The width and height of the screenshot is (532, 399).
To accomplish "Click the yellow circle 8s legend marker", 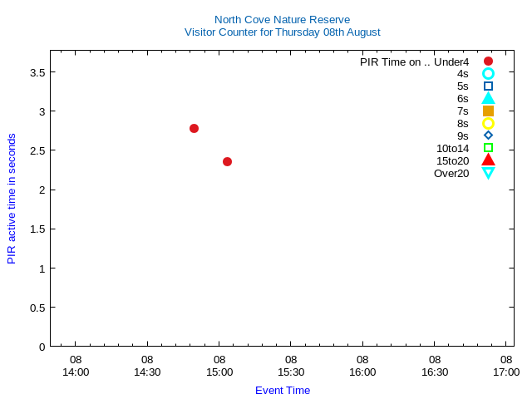I will [x=488, y=123].
